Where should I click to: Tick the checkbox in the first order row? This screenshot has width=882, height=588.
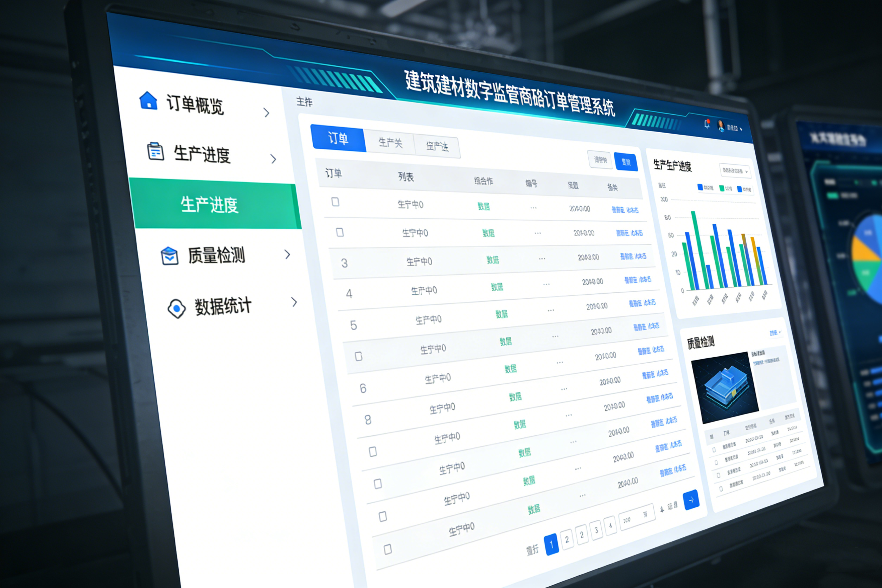(335, 202)
